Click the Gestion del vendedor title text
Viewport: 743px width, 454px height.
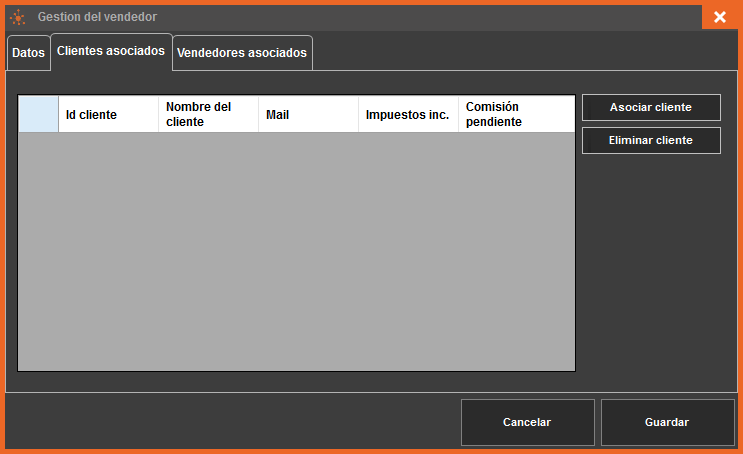pyautogui.click(x=97, y=17)
